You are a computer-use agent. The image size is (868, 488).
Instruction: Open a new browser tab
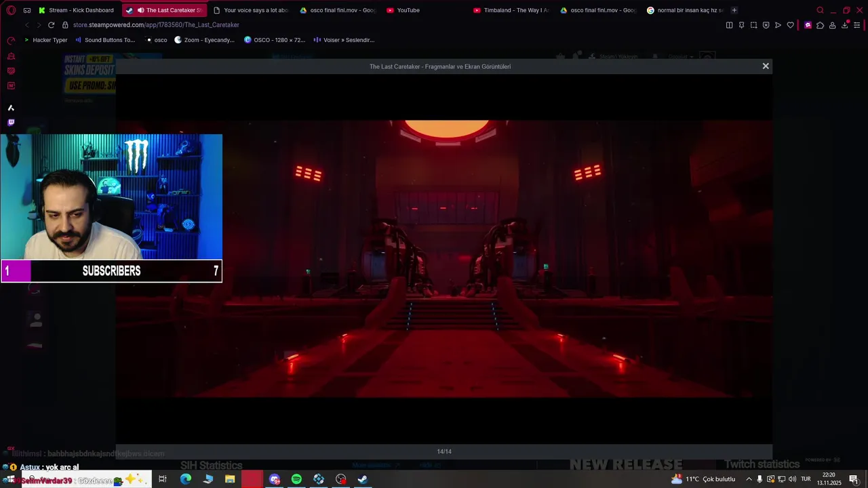point(734,10)
